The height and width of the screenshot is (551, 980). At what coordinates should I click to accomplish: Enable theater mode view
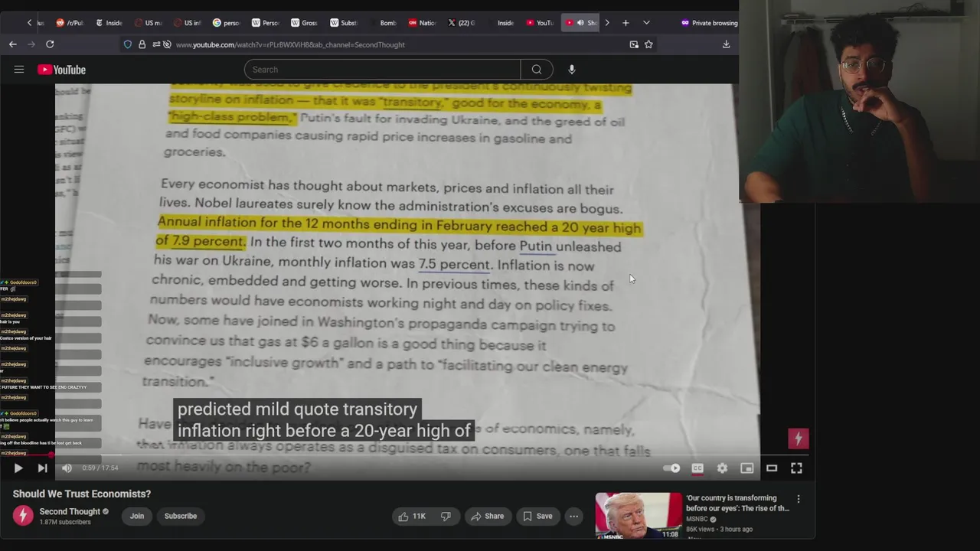click(772, 468)
